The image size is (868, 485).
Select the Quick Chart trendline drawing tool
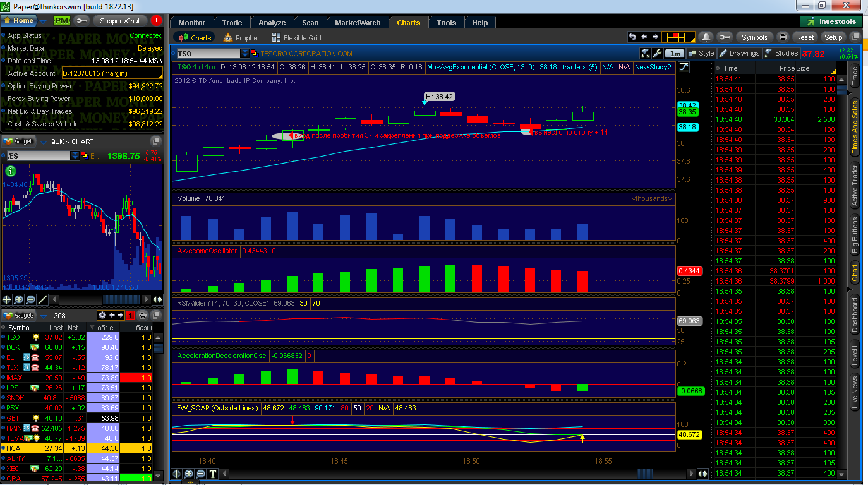pos(43,299)
